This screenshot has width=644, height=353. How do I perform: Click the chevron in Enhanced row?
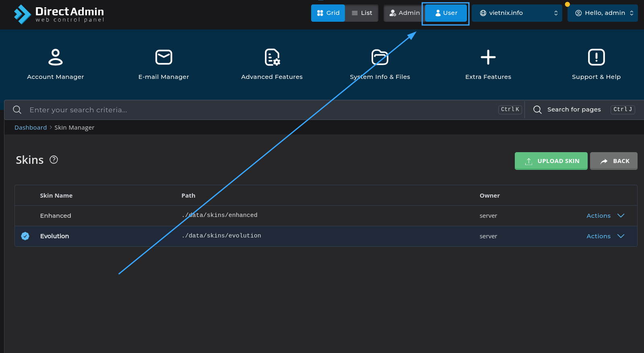[621, 216]
